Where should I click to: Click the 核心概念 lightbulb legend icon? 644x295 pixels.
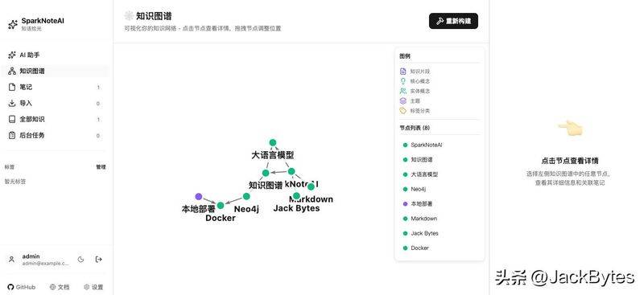point(403,81)
